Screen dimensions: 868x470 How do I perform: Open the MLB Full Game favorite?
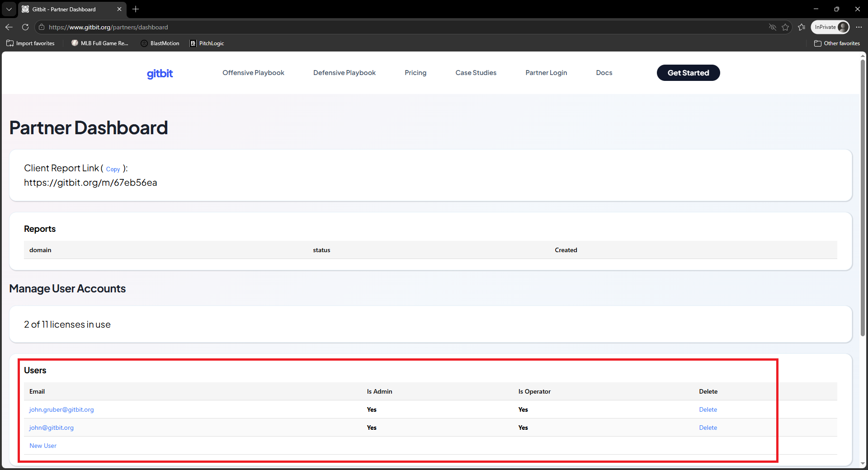pos(99,43)
